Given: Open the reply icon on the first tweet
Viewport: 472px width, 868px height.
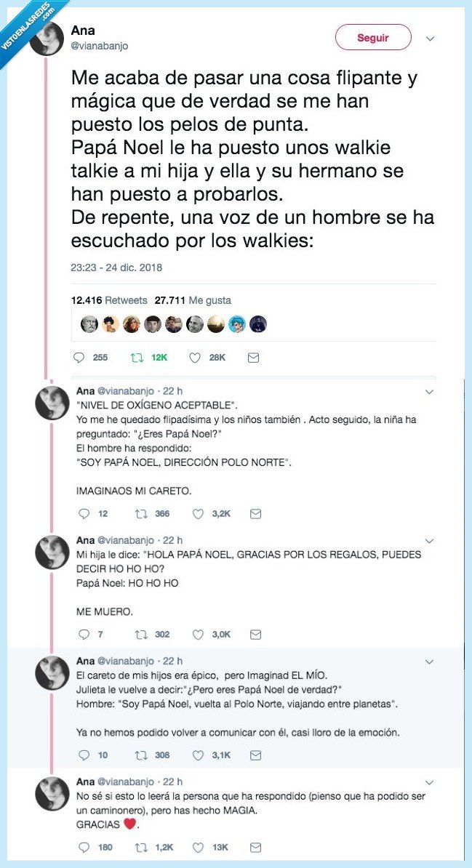Looking at the screenshot, I should point(78,357).
